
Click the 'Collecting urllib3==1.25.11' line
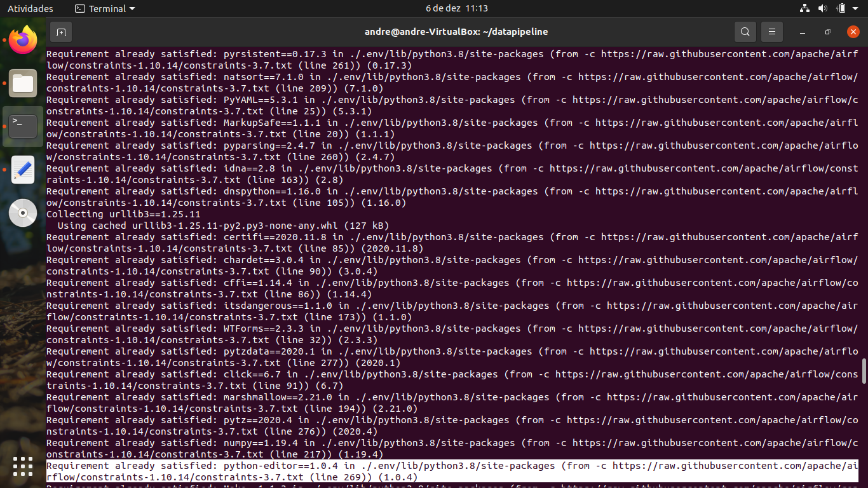point(123,214)
